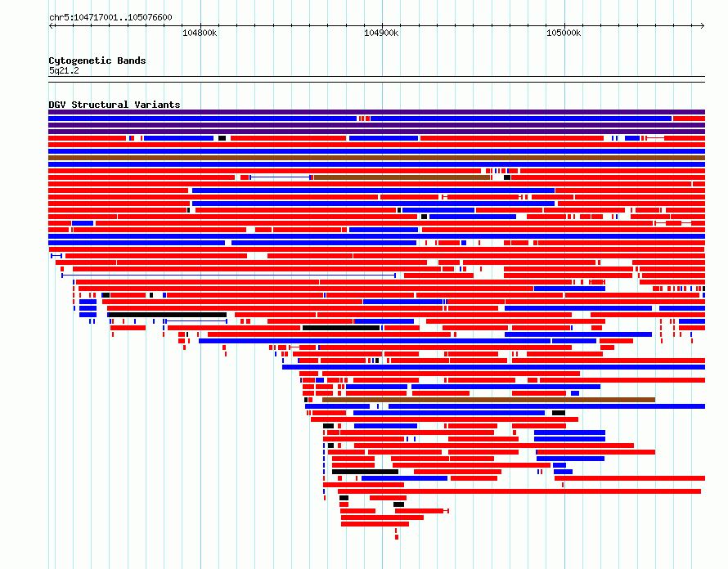Select the wide blue bar directly below the brown full-width bar
The image size is (728, 569).
[376, 164]
